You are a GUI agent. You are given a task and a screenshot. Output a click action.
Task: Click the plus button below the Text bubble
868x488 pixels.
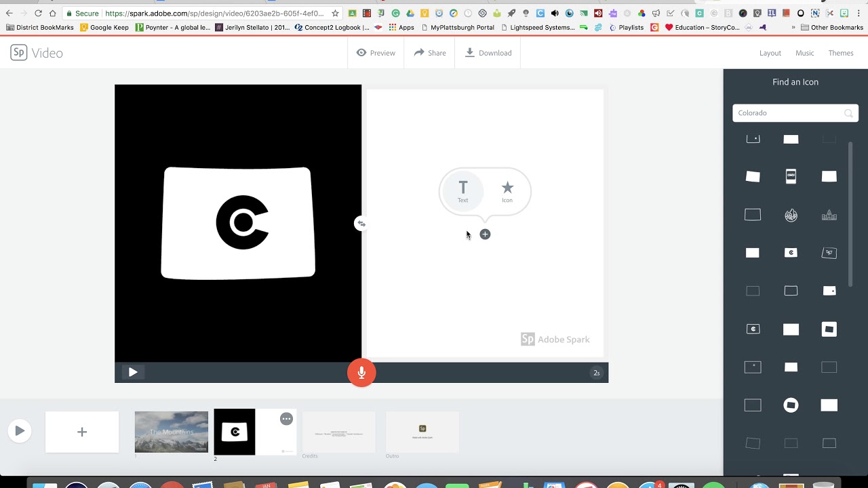pos(485,234)
